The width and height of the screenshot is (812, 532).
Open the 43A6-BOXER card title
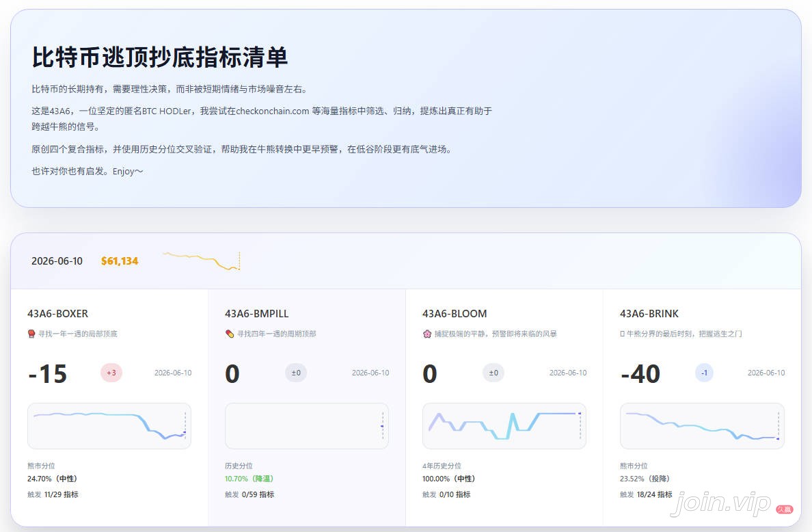tap(57, 313)
